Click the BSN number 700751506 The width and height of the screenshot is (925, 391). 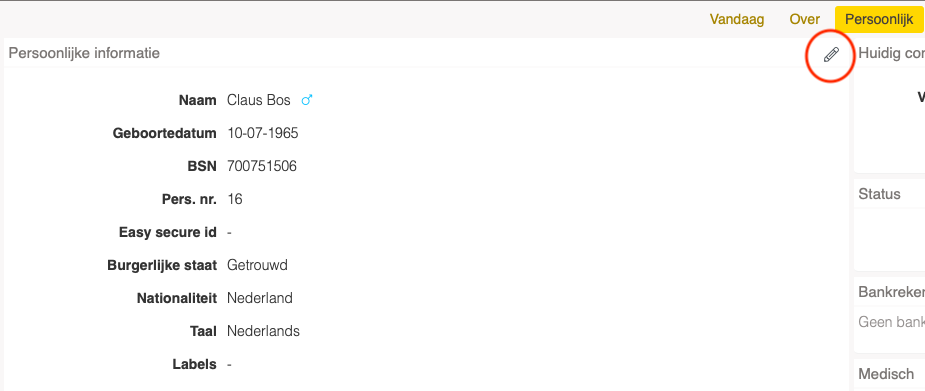tap(262, 166)
